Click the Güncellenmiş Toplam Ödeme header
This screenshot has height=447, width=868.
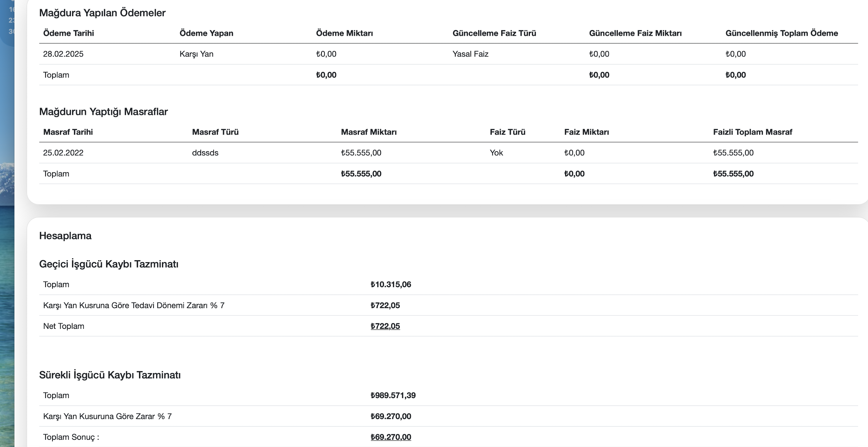click(781, 33)
